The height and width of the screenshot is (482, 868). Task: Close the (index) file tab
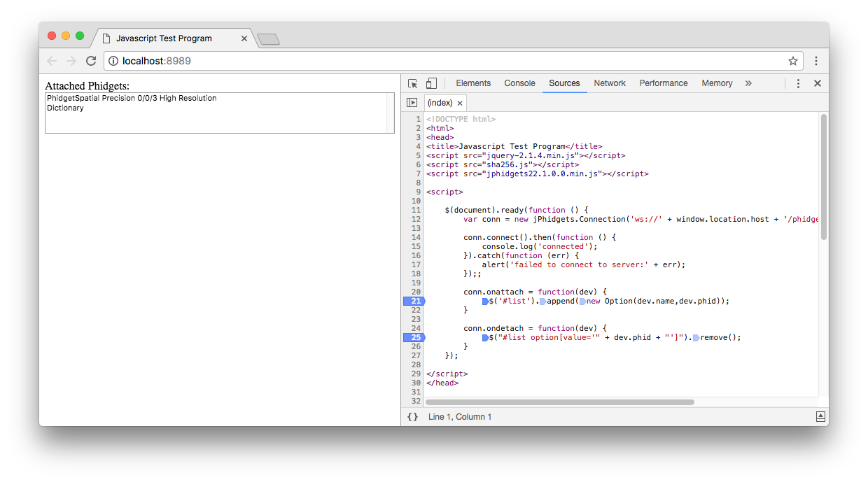click(x=460, y=103)
